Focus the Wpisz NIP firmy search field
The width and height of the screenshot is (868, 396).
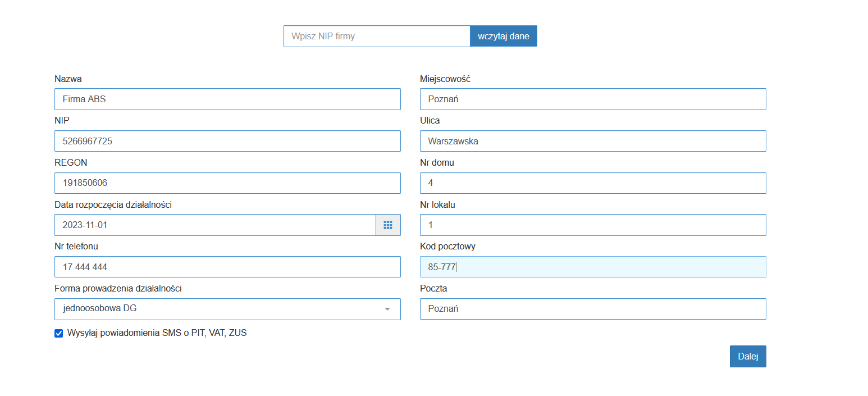pos(376,36)
